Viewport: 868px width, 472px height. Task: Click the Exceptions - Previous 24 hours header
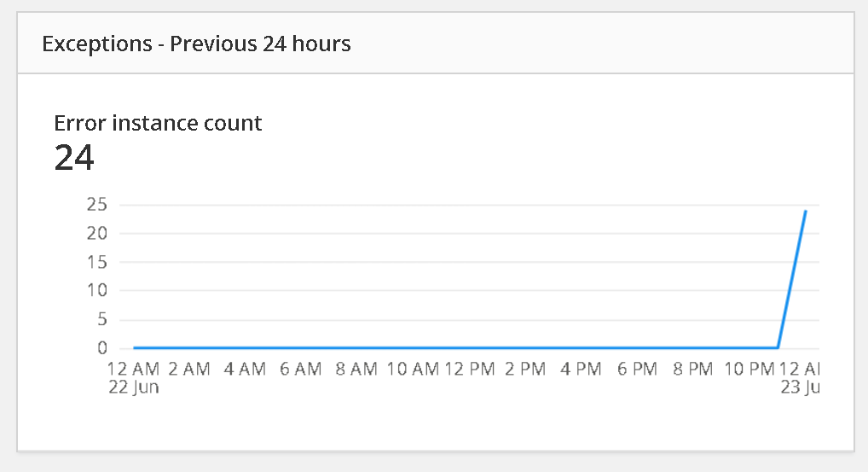[196, 44]
